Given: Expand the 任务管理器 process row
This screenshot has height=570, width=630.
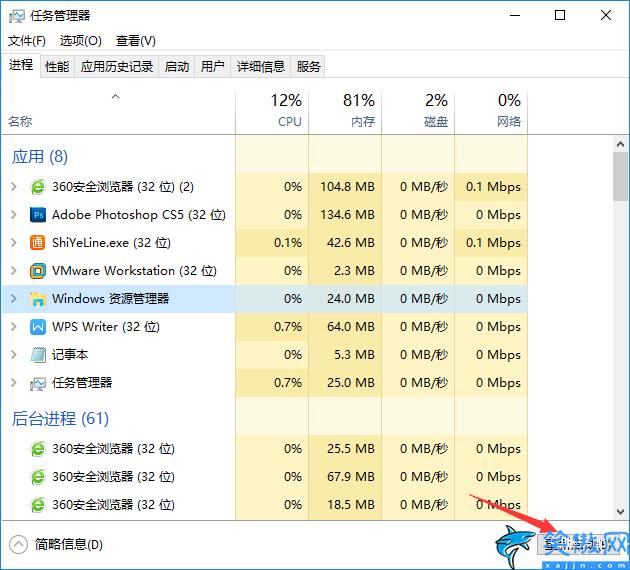Looking at the screenshot, I should [x=14, y=382].
